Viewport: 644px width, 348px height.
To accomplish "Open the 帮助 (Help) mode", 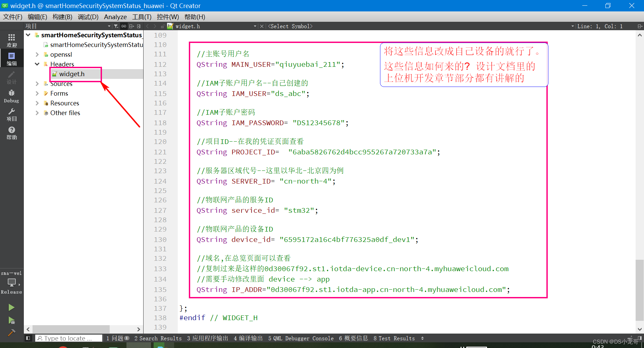I will tap(12, 133).
